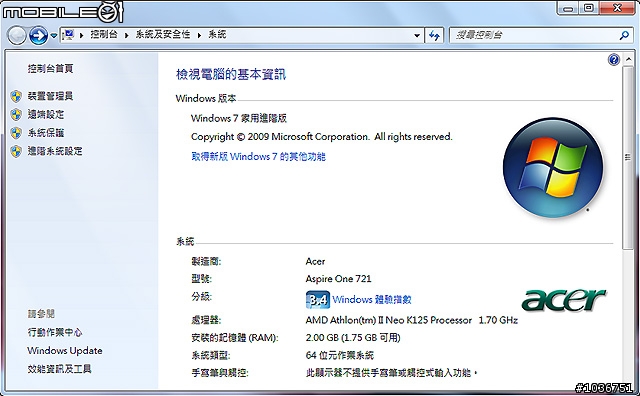The width and height of the screenshot is (640, 396).
Task: Select Windows 7 家用進階版 edition text
Action: (x=239, y=118)
